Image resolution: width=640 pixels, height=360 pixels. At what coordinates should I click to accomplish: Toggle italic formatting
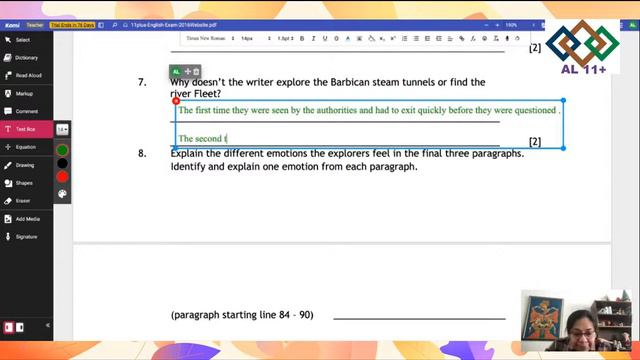tap(313, 38)
